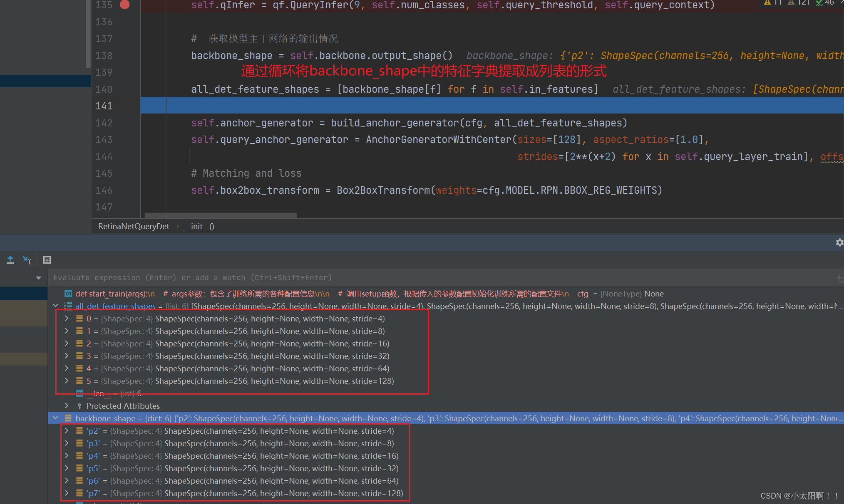The width and height of the screenshot is (844, 504).
Task: Click the Run to Cursor icon
Action: click(27, 260)
